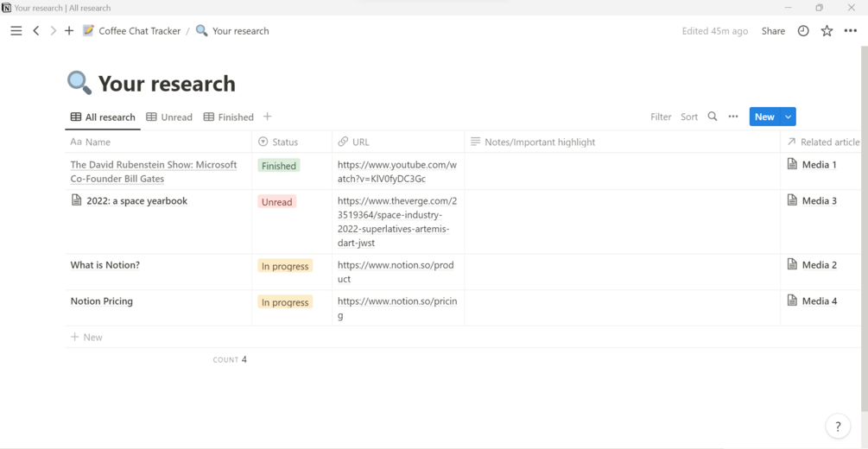The width and height of the screenshot is (868, 449).
Task: Open the page history clock icon
Action: pyautogui.click(x=803, y=31)
